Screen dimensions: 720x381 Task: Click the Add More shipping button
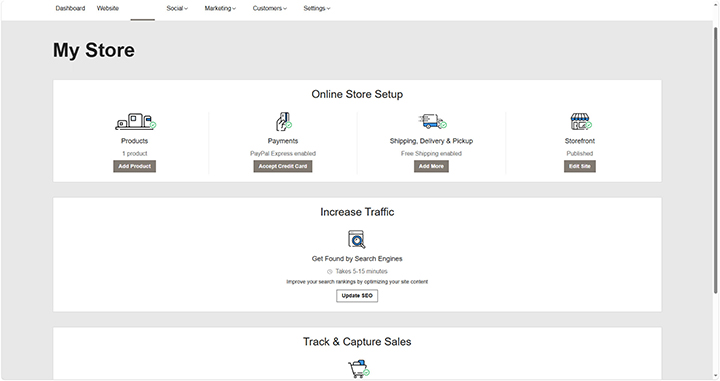tap(431, 166)
